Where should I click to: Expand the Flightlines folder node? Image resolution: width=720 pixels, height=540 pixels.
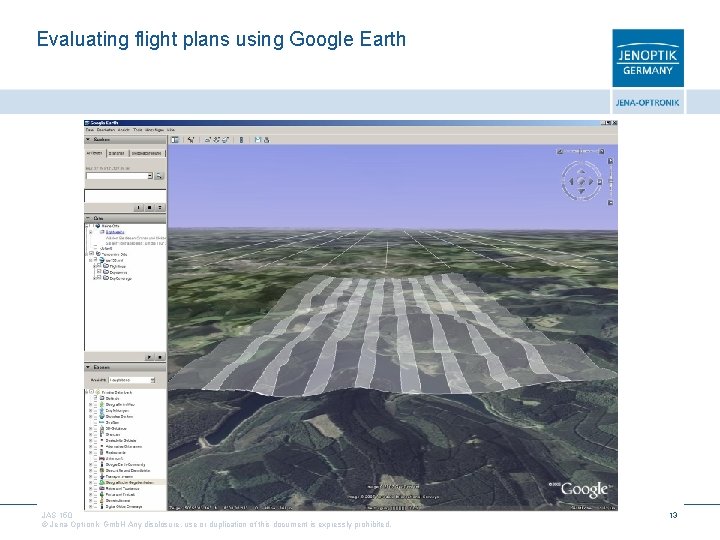tap(94, 266)
